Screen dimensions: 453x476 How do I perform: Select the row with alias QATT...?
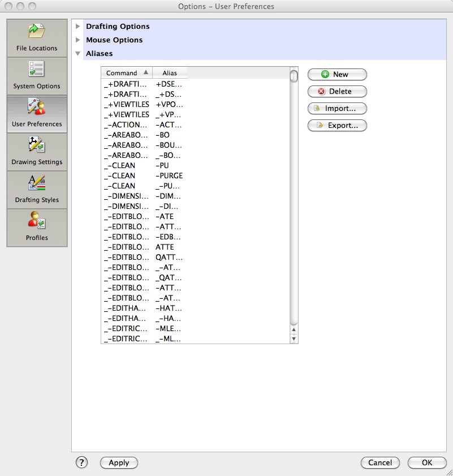[x=196, y=257]
